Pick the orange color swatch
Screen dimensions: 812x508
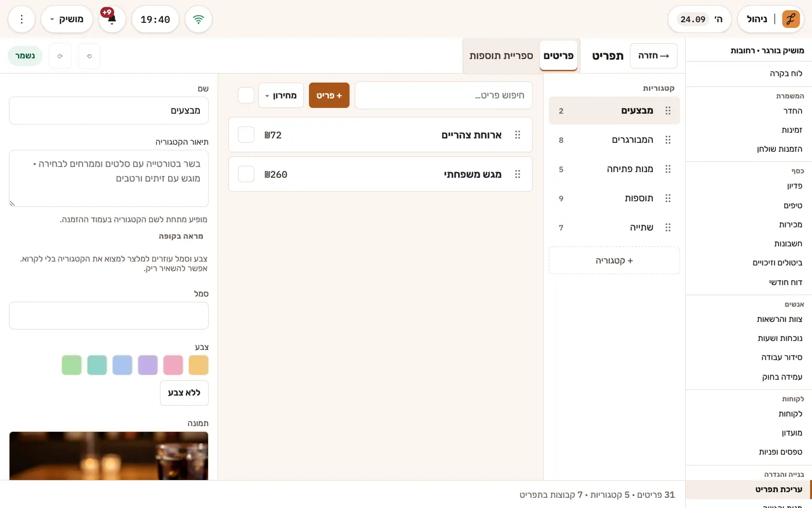(199, 365)
